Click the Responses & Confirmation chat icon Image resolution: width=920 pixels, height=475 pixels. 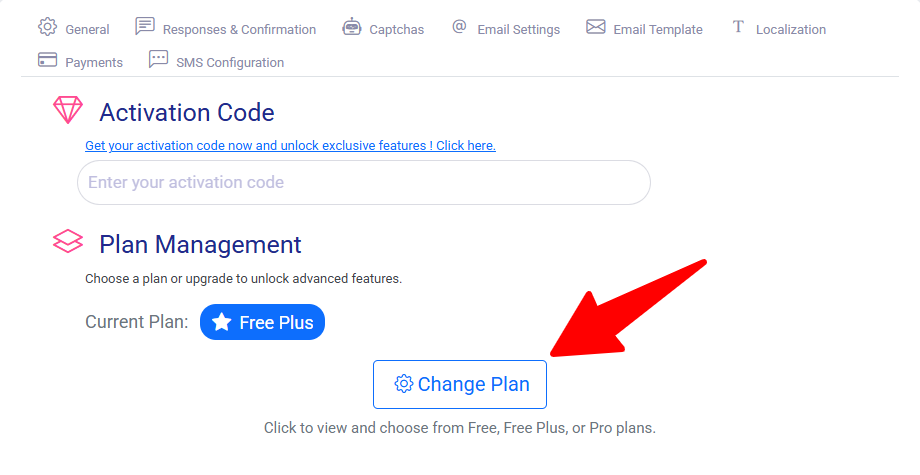145,27
